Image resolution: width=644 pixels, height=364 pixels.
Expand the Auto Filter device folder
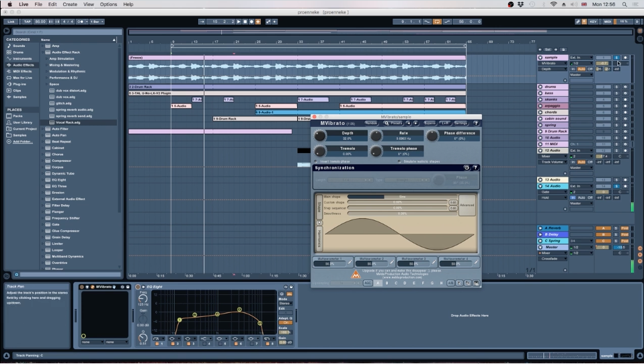pos(43,129)
